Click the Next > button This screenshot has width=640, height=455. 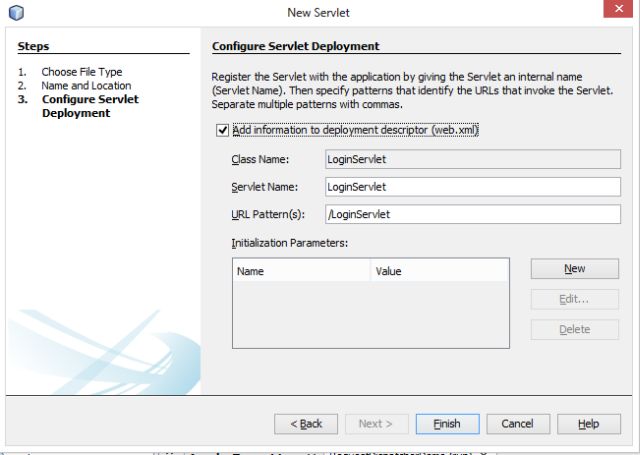click(x=375, y=424)
